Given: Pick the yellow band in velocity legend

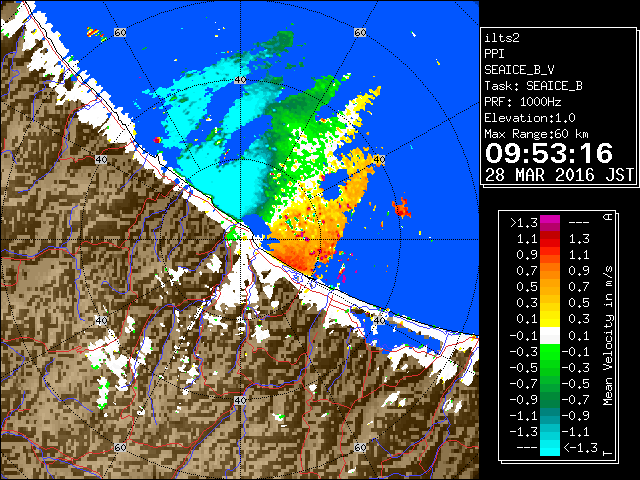Looking at the screenshot, I should pyautogui.click(x=550, y=318).
